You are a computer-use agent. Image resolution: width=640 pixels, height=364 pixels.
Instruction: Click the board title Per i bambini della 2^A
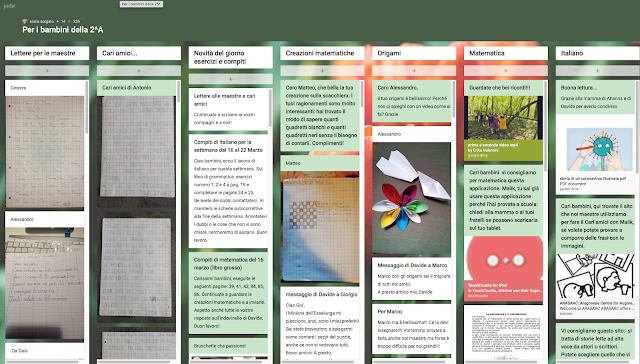click(x=63, y=30)
